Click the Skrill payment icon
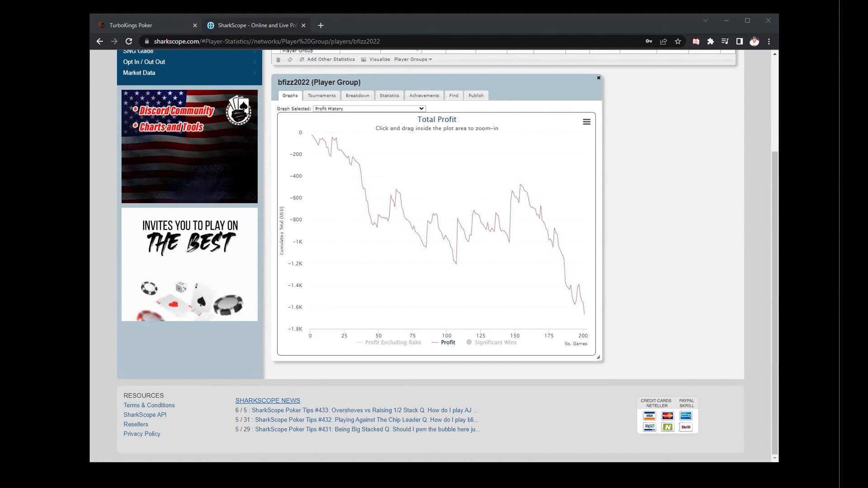The width and height of the screenshot is (868, 488). click(686, 427)
